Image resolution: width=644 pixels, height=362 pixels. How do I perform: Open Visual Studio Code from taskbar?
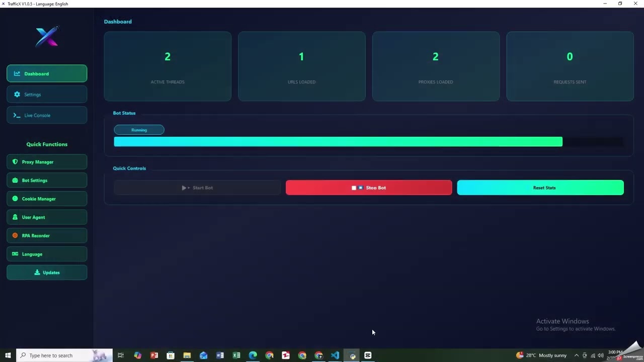coord(335,355)
